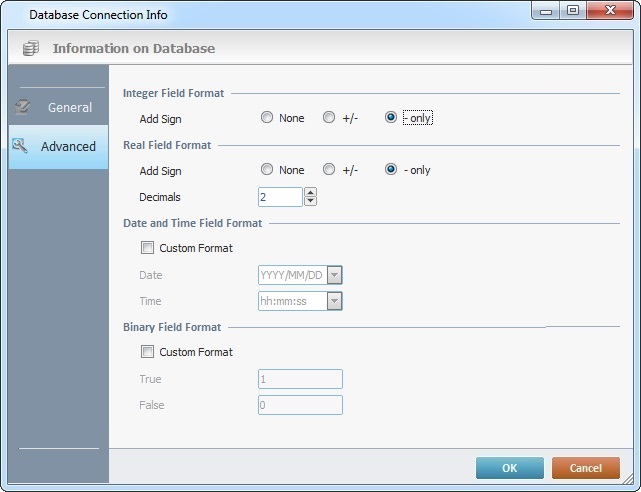Select +/- for Integer Field Add Sign
The image size is (641, 492).
coord(329,118)
